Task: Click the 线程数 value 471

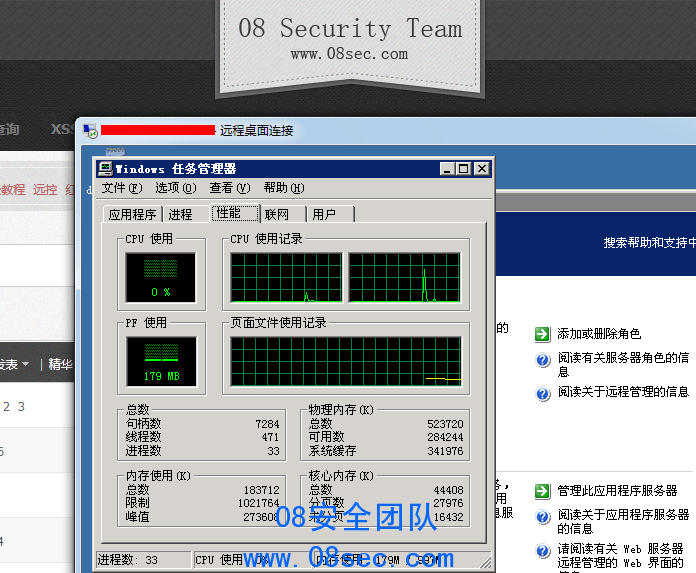Action: pyautogui.click(x=270, y=437)
